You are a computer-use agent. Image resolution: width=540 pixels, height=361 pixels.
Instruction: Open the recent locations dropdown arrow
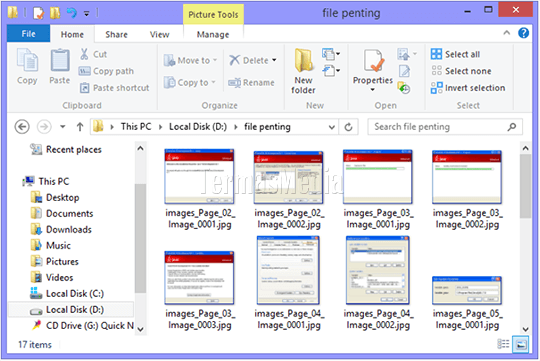pyautogui.click(x=63, y=127)
